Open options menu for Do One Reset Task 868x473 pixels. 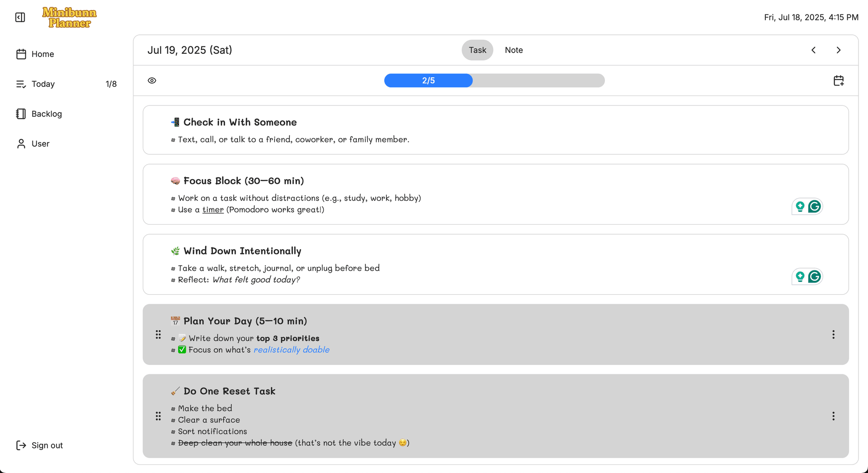(833, 416)
